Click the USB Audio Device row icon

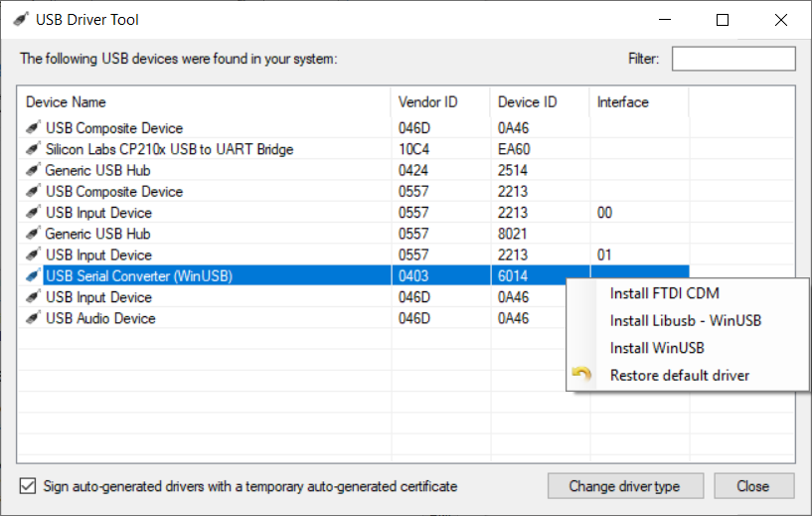pos(33,318)
